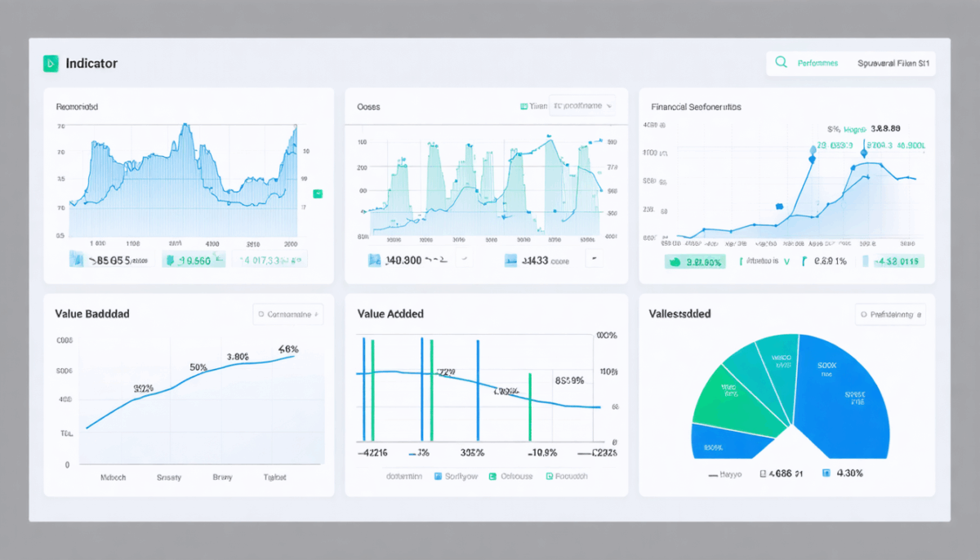Click the search magnifier icon
Viewport: 980px width, 560px height.
781,62
